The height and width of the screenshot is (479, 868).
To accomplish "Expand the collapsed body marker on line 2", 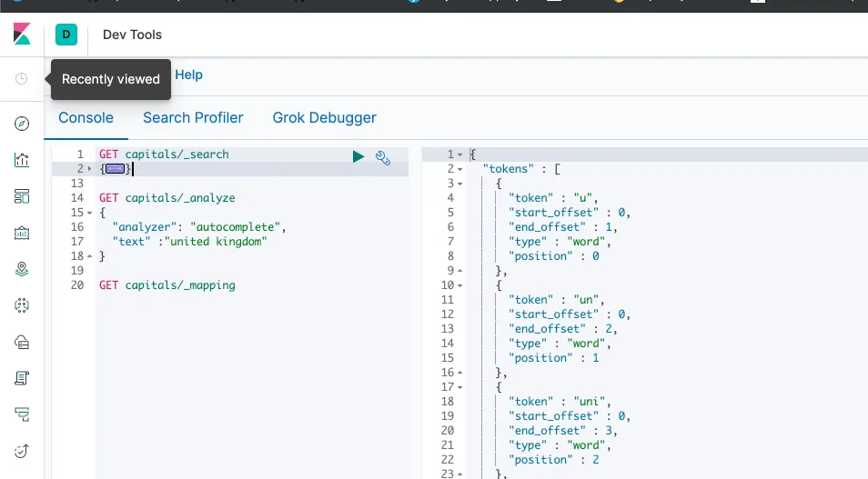I will tap(116, 169).
